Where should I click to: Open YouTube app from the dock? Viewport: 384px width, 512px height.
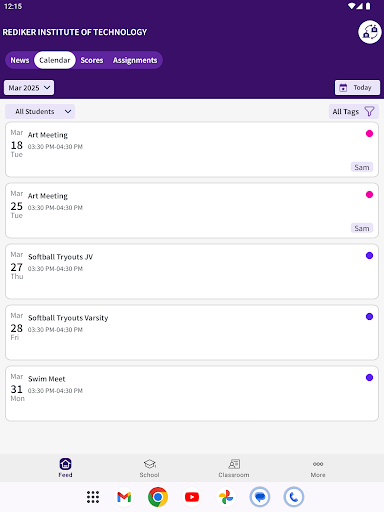point(192,497)
